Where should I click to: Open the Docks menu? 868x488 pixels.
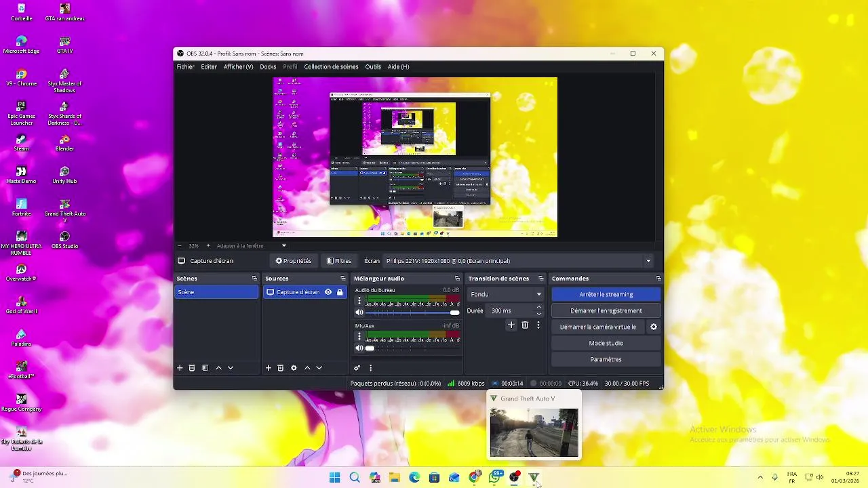pyautogui.click(x=268, y=66)
